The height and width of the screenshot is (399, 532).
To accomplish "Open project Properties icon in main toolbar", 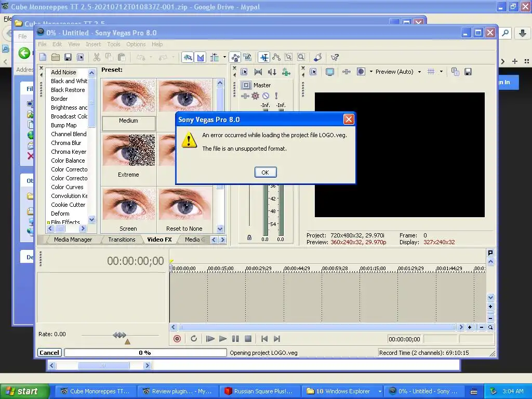I will (x=81, y=57).
